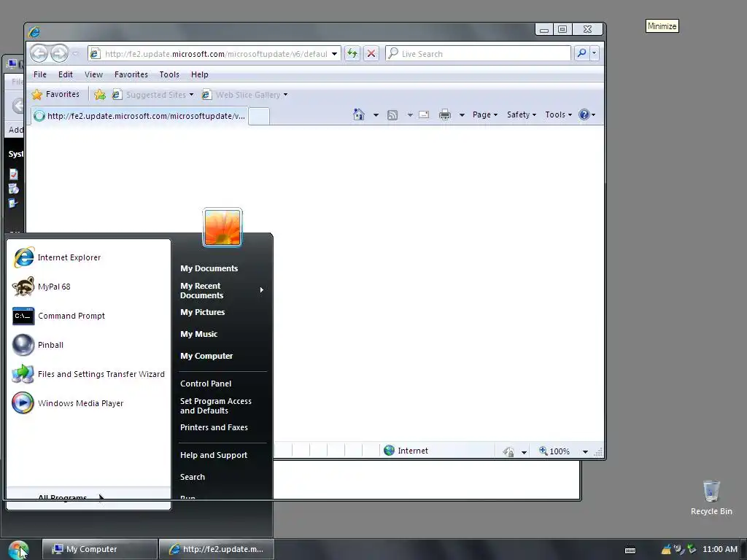The width and height of the screenshot is (747, 560).
Task: Open the command bar Tools dropdown
Action: (558, 114)
